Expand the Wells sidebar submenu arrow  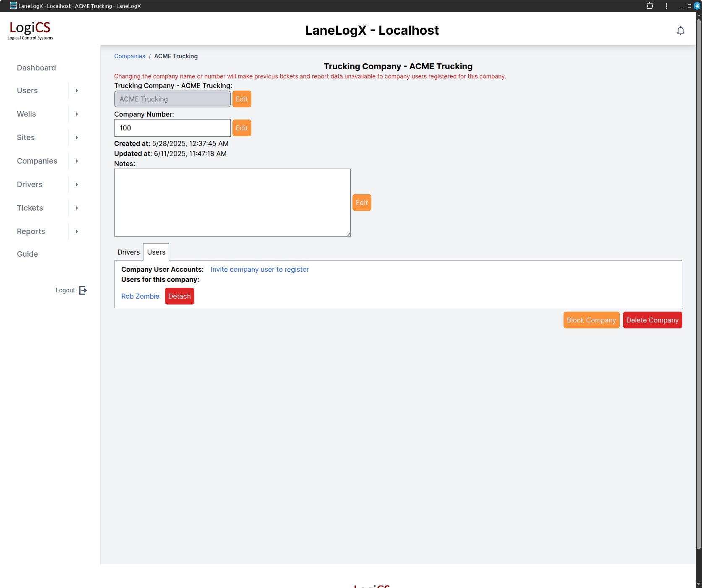click(x=77, y=114)
